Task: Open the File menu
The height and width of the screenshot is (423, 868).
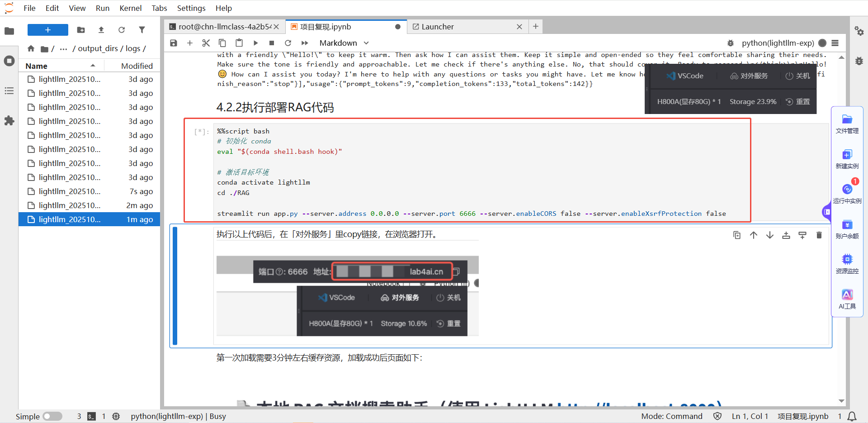Action: (29, 8)
